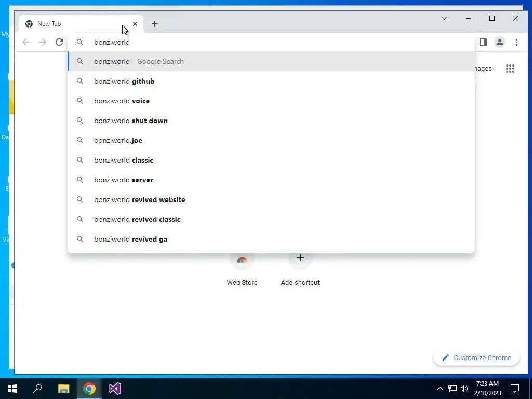Click the Add shortcut button
The image size is (532, 399).
(x=300, y=270)
